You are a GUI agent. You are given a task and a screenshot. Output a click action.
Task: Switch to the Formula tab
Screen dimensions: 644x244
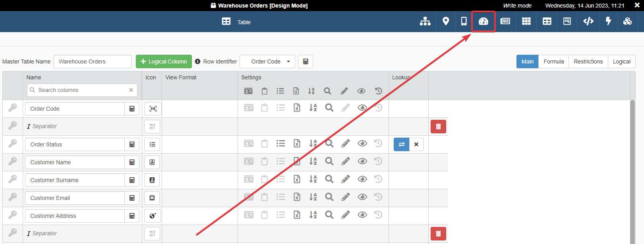[553, 61]
